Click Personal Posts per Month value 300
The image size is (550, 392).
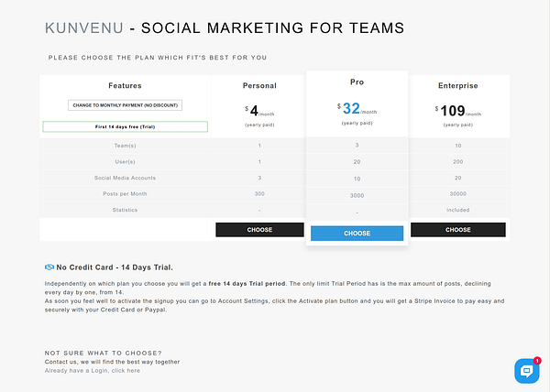[259, 194]
